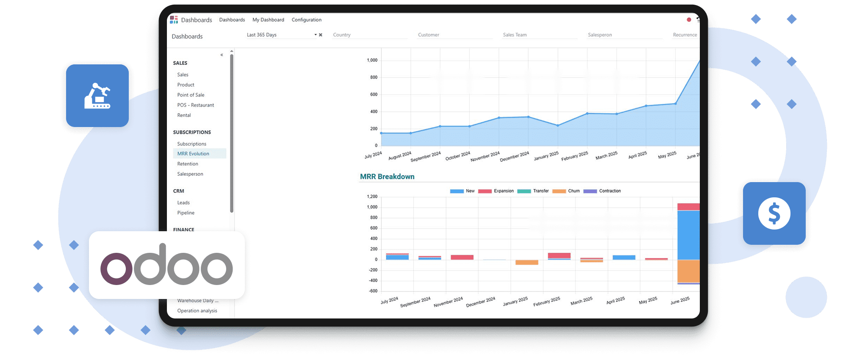The height and width of the screenshot is (357, 868).
Task: Toggle the Contraction legend swatch
Action: [590, 191]
